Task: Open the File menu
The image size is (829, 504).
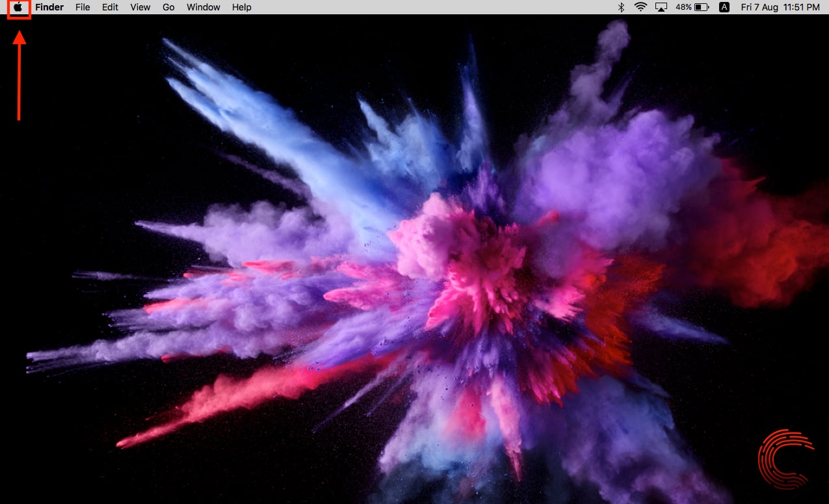Action: pyautogui.click(x=83, y=7)
